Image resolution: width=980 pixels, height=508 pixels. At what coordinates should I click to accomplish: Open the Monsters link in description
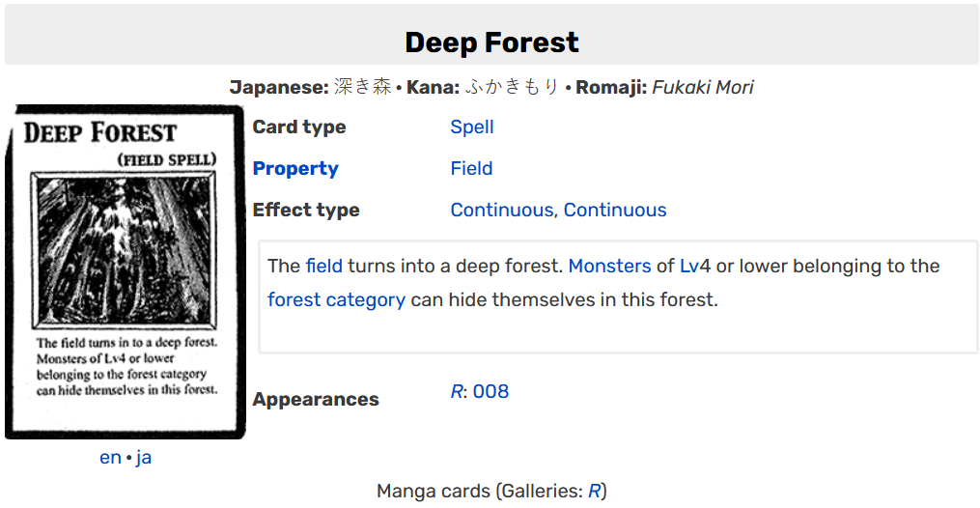[x=609, y=267]
